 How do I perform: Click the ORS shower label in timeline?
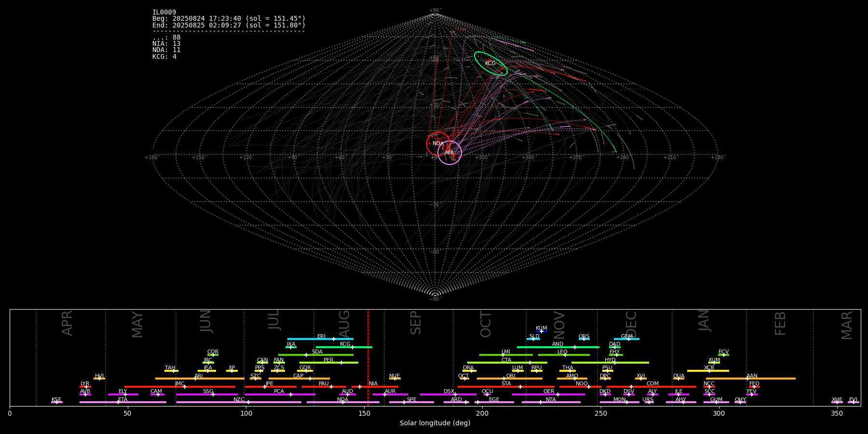[584, 337]
